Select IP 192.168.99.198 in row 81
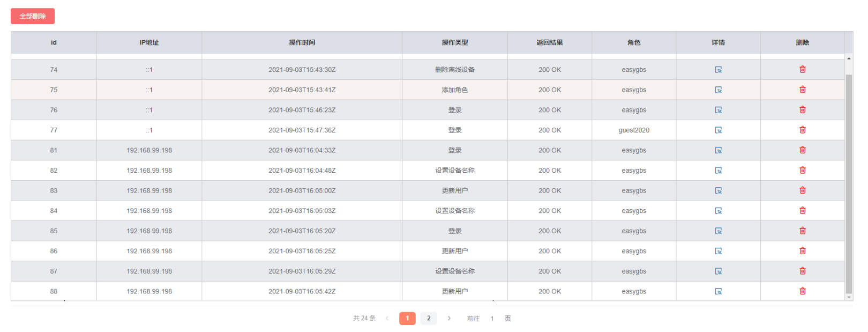 coord(149,150)
